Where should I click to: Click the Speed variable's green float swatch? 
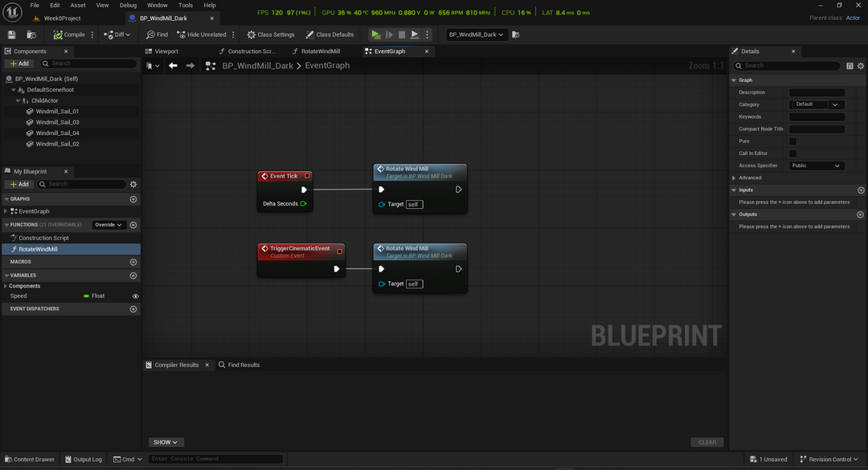click(x=87, y=296)
